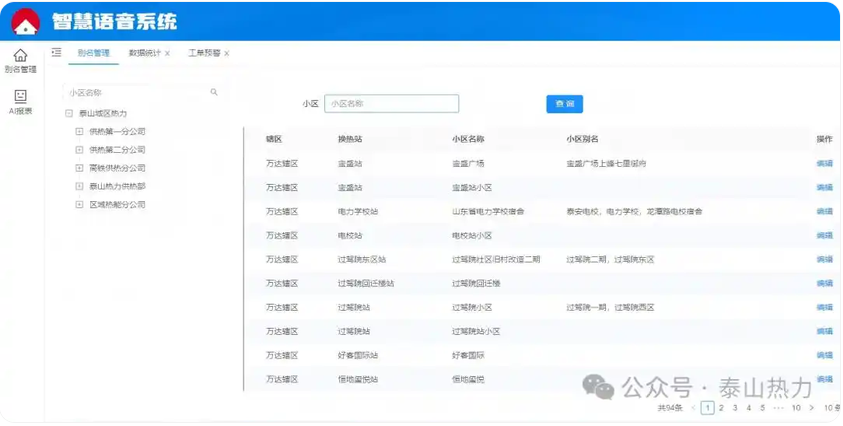This screenshot has height=426, width=843.
Task: Edit the 宝盛广场 row
Action: [824, 164]
